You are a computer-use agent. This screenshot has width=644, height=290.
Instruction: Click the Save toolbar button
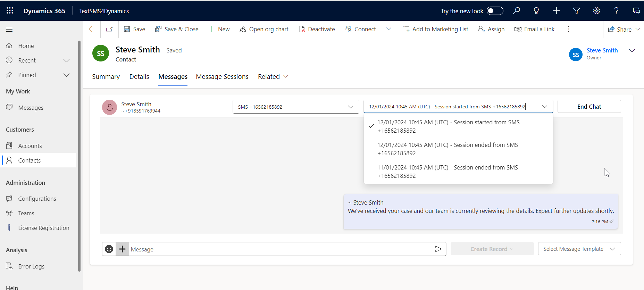tap(134, 29)
